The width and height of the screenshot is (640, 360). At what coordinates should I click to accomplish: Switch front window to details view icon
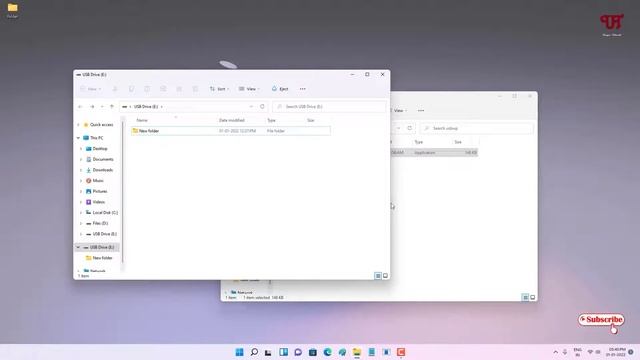click(378, 276)
